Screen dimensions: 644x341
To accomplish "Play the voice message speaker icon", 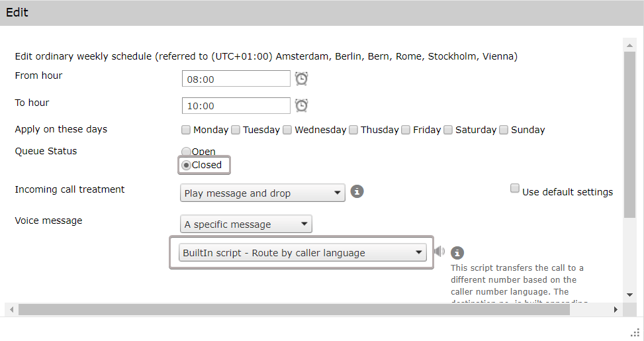I will point(439,252).
